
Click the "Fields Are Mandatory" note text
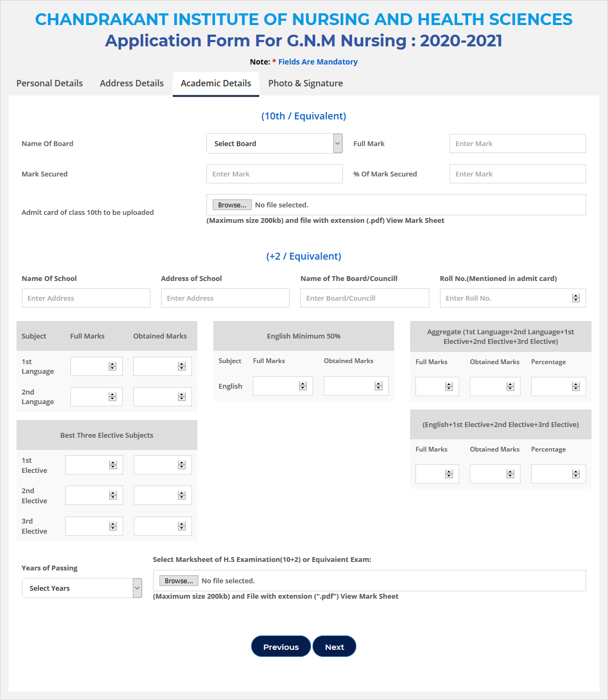pos(318,62)
